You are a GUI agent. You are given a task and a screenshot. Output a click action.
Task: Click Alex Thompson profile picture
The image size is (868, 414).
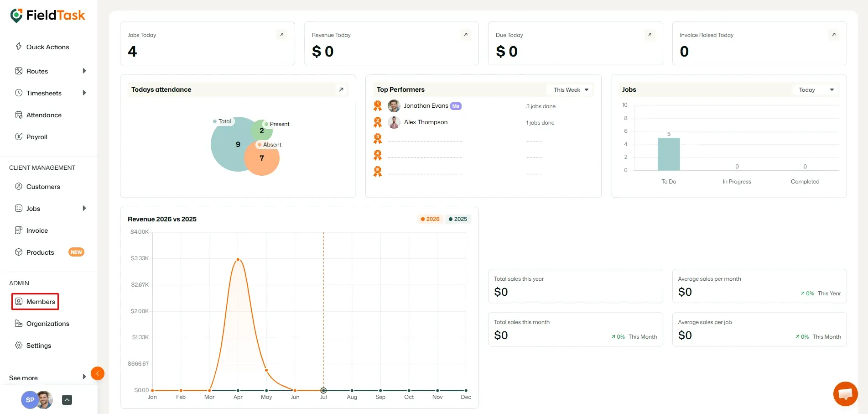pyautogui.click(x=394, y=122)
